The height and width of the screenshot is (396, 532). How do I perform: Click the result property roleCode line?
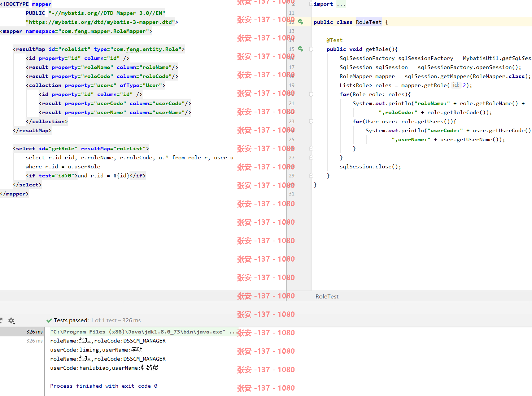click(102, 76)
